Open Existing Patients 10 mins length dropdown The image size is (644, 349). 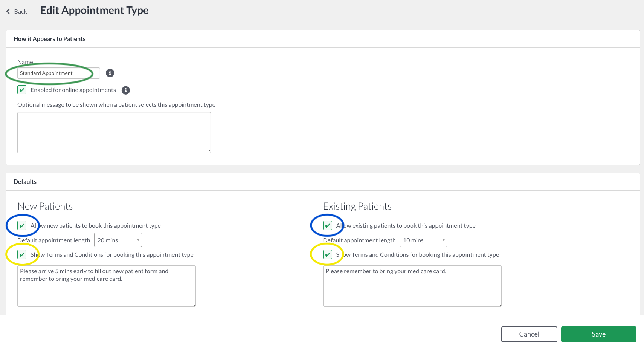[423, 240]
